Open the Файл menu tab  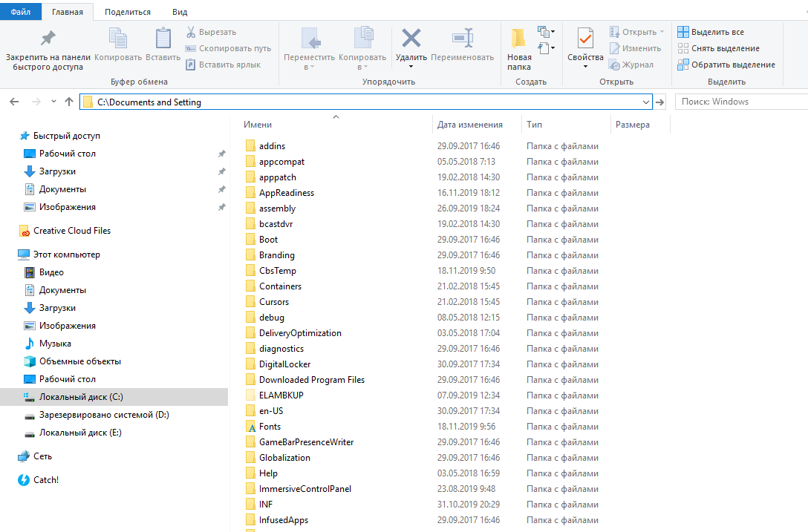[x=21, y=12]
